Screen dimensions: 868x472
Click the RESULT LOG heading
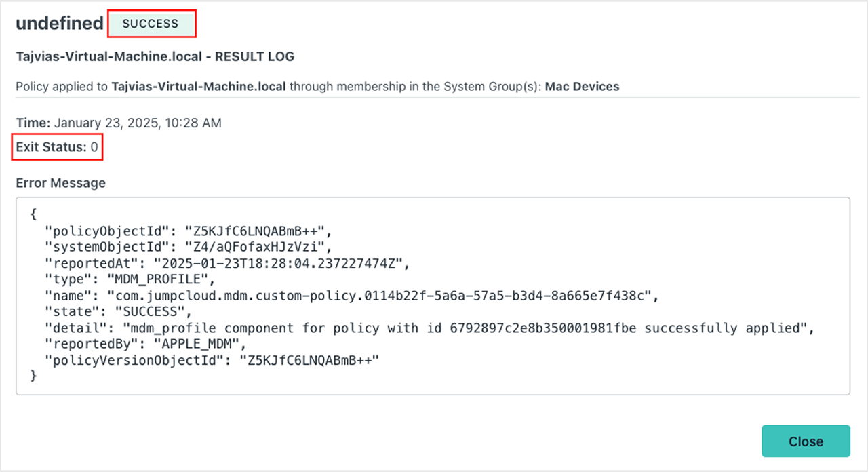(x=254, y=56)
